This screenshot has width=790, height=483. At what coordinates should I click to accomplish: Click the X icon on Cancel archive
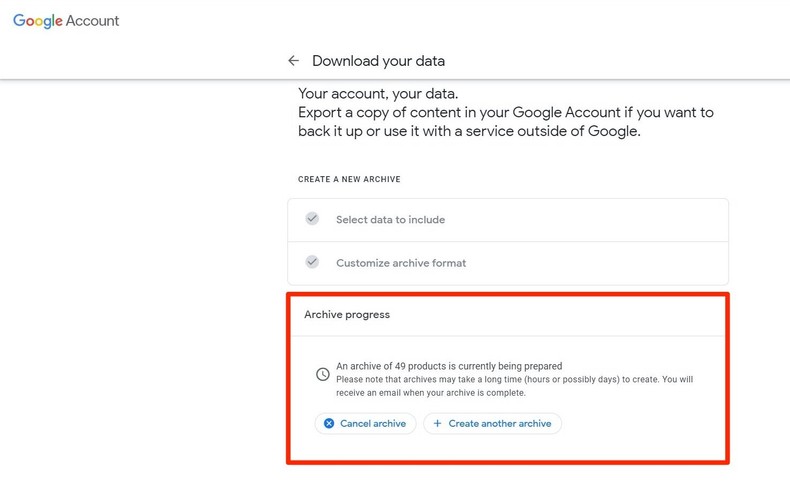[329, 424]
